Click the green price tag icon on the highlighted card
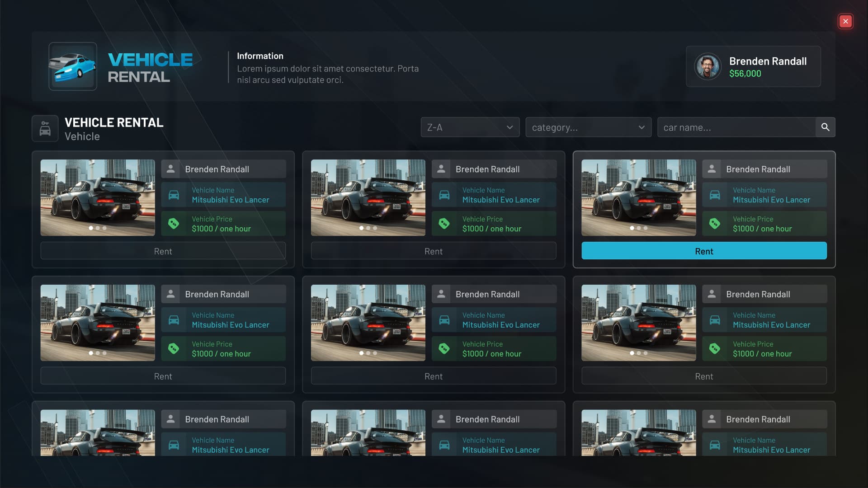Screen dimensions: 868x488 pos(715,223)
